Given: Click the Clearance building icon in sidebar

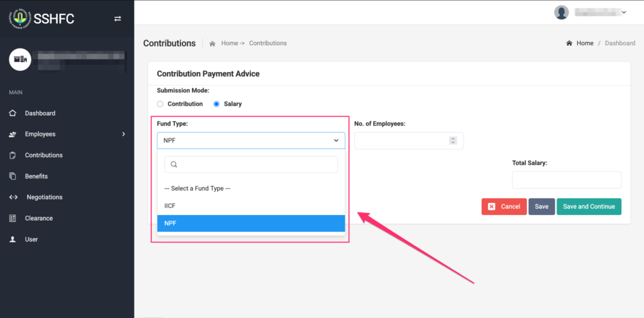Looking at the screenshot, I should coord(13,219).
